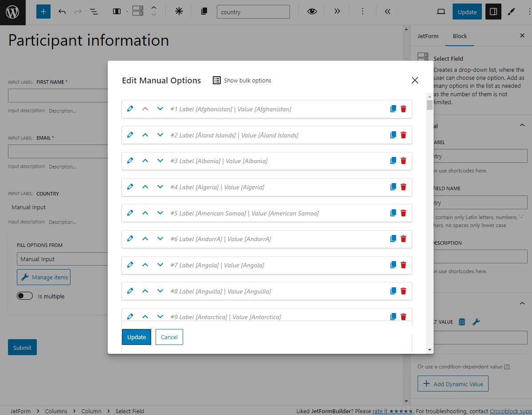Edit the Afghanistan option with the pencil icon
Viewport: 532px width, 415px height.
tap(130, 109)
